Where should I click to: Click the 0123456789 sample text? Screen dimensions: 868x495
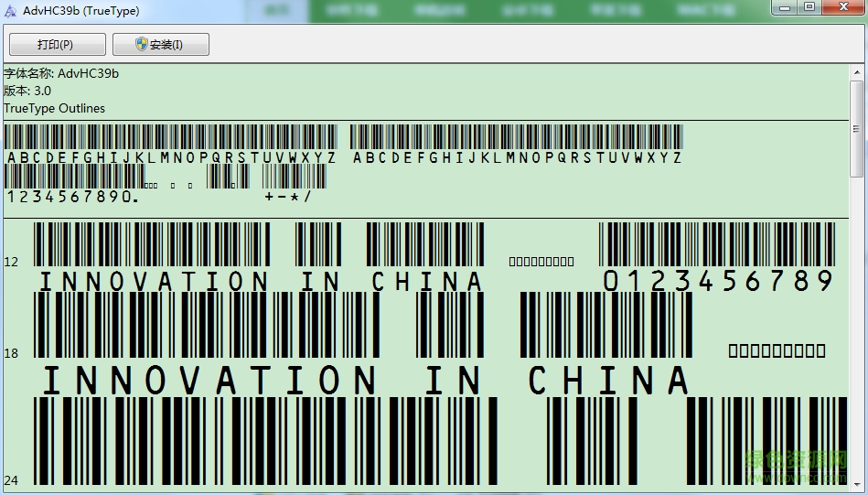tap(718, 281)
